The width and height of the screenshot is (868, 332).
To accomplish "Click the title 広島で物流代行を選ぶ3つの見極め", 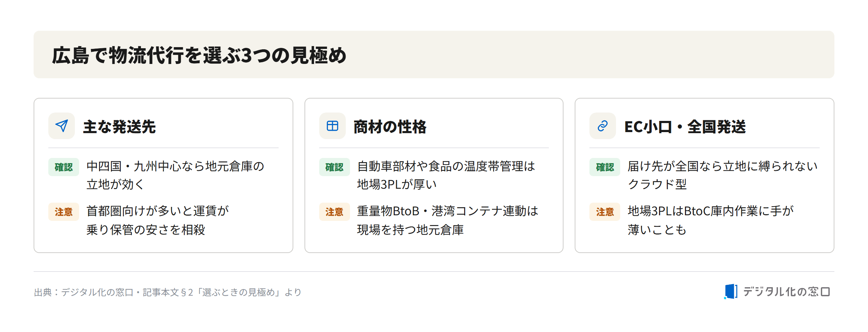I will [199, 55].
